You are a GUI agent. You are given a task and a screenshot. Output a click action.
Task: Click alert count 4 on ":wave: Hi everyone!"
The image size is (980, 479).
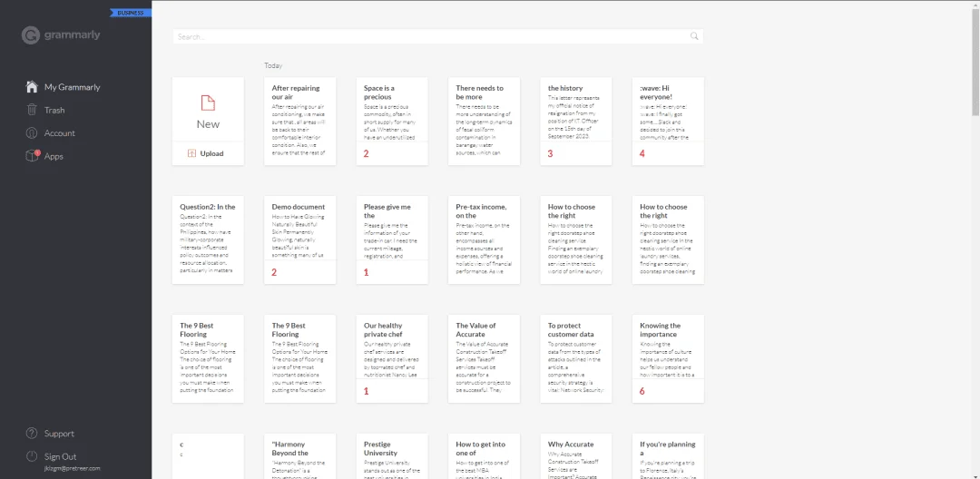coord(642,153)
